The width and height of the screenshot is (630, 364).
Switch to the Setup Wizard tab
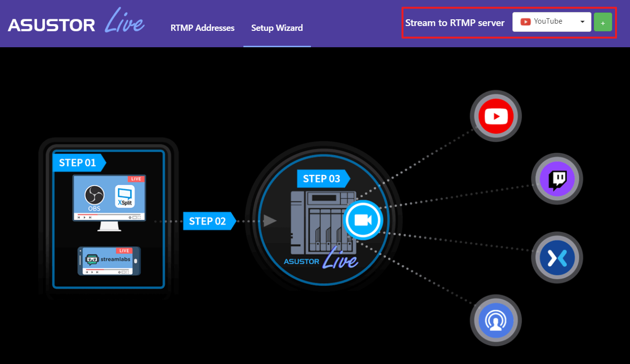(x=277, y=28)
